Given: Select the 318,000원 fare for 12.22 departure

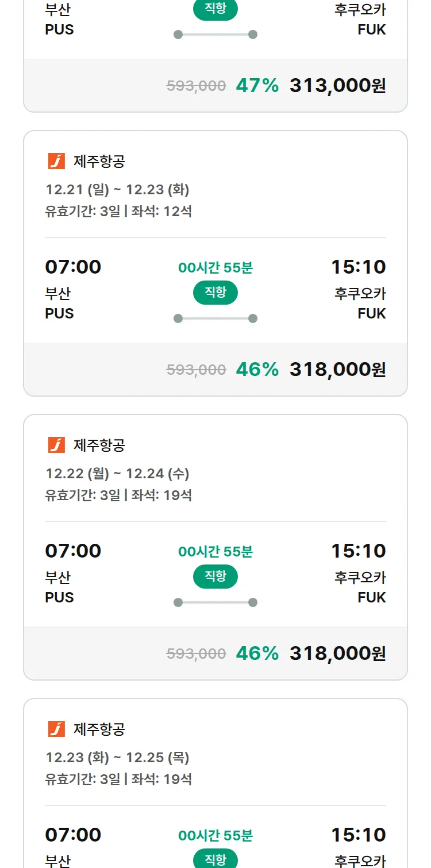Looking at the screenshot, I should click(337, 653).
